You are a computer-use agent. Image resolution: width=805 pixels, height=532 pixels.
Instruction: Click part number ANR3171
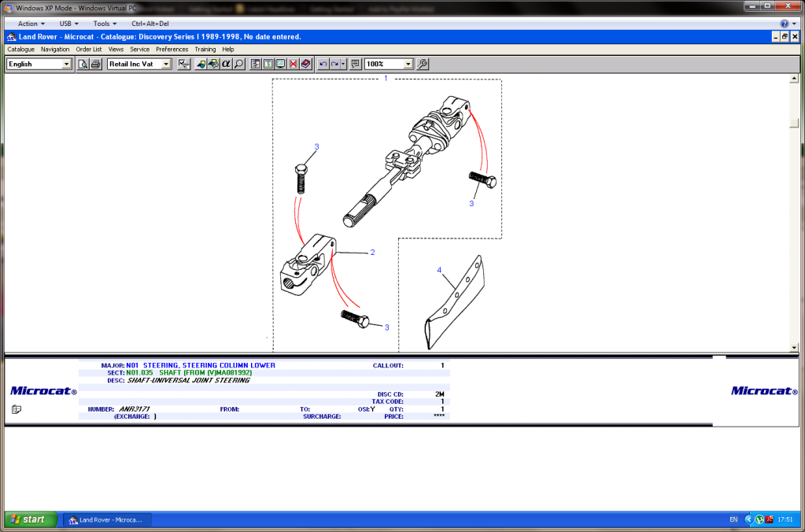click(x=134, y=409)
